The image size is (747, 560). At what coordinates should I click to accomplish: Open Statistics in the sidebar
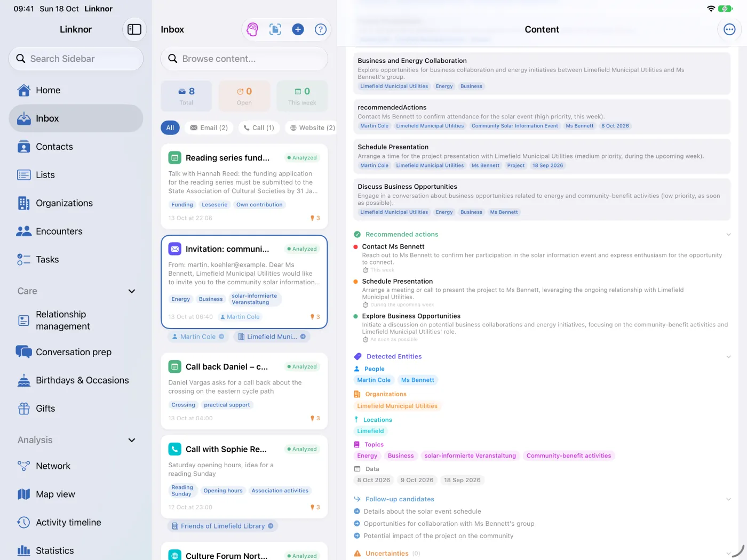pos(76,550)
